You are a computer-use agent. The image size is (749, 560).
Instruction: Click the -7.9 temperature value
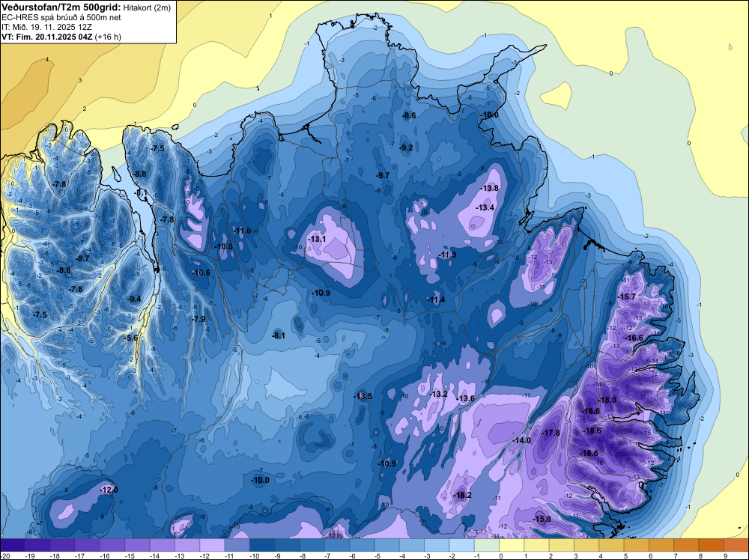click(198, 319)
